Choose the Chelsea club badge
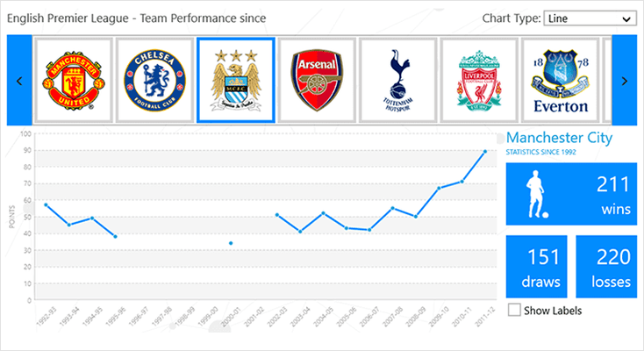This screenshot has width=644, height=351. click(154, 81)
